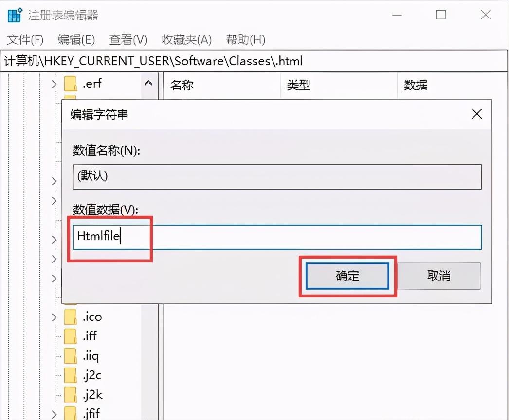Click the .iff folder icon
The image size is (509, 420).
(x=70, y=336)
